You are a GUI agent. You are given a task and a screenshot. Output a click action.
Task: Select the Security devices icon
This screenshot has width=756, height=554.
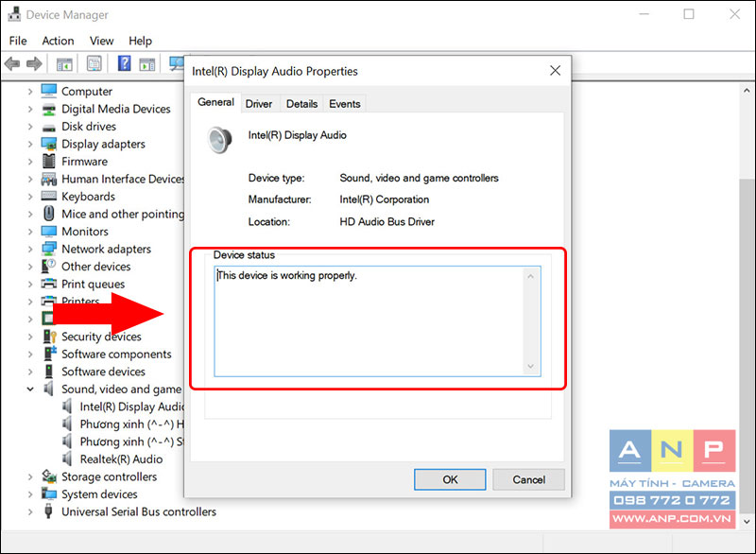[x=50, y=336]
